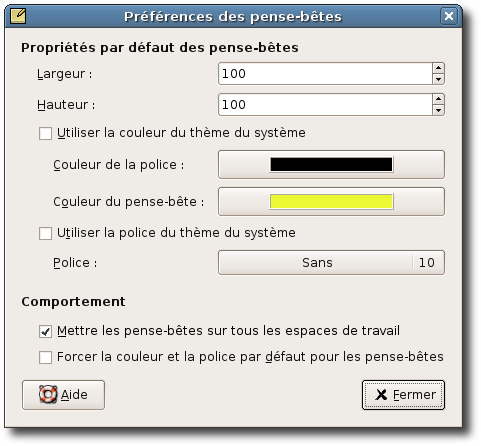Click the Aide button
The image size is (481, 446).
[x=63, y=395]
